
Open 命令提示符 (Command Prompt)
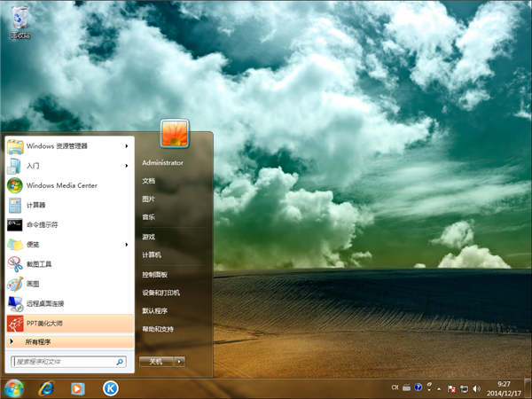click(44, 224)
